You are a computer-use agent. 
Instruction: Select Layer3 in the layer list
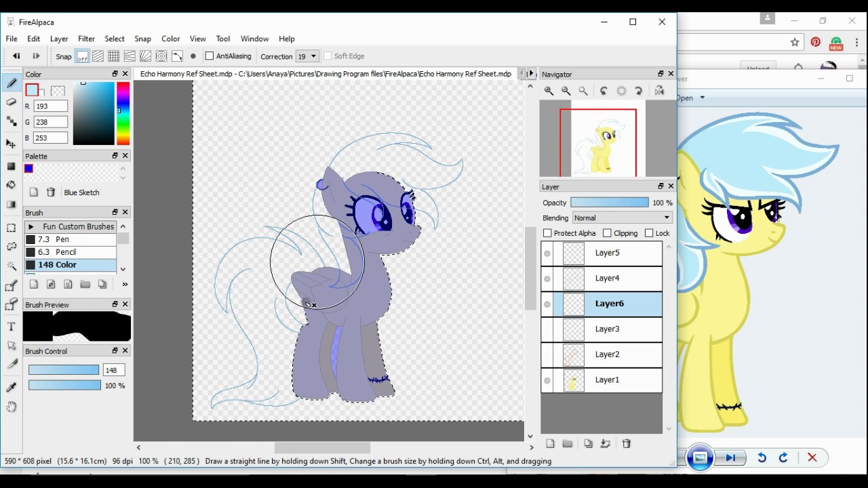pos(601,329)
